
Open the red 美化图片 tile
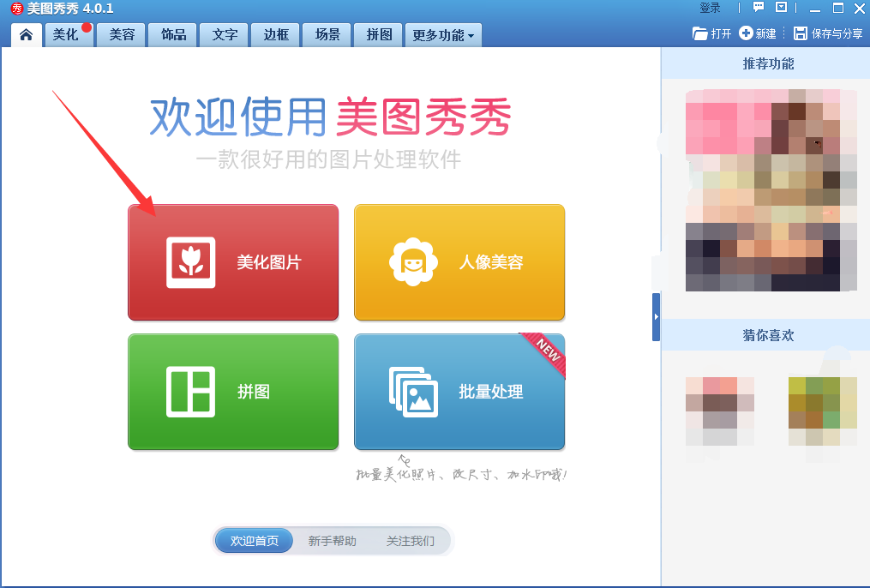[233, 261]
